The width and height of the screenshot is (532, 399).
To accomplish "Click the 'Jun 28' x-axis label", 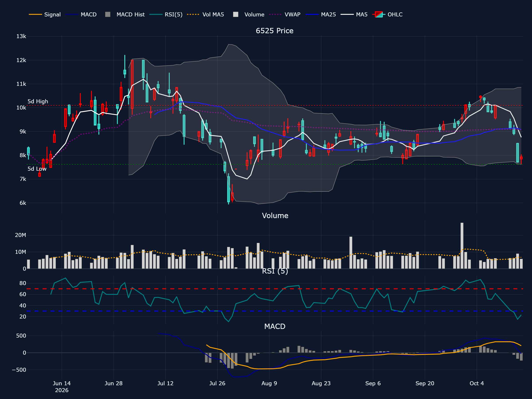I will click(x=113, y=383).
